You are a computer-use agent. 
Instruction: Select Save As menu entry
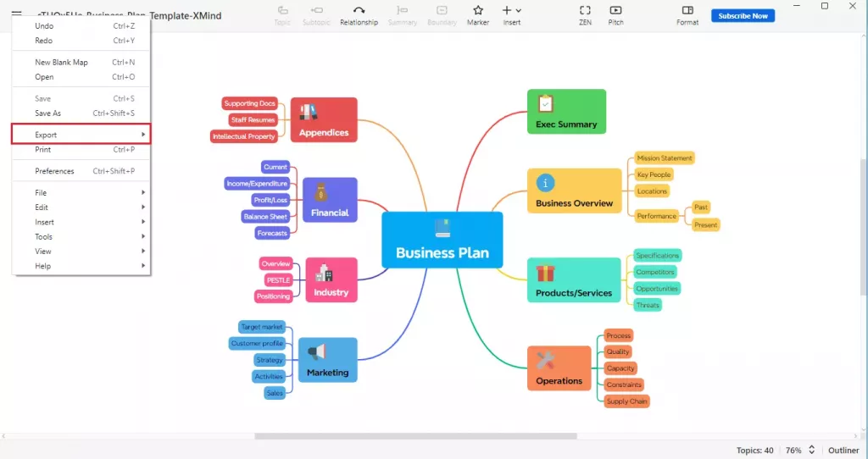pyautogui.click(x=81, y=113)
